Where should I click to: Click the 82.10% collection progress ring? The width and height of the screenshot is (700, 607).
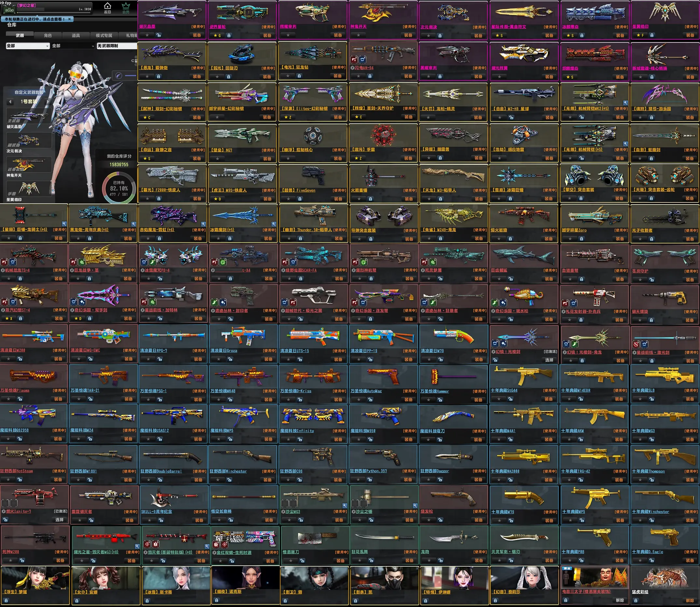[x=119, y=188]
